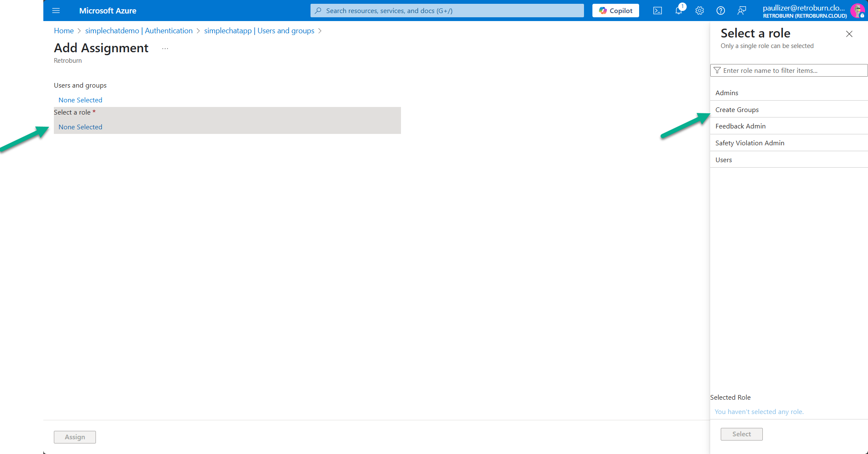Screen dimensions: 868x454
Task: Navigate to Home via breadcrumb
Action: 64,30
